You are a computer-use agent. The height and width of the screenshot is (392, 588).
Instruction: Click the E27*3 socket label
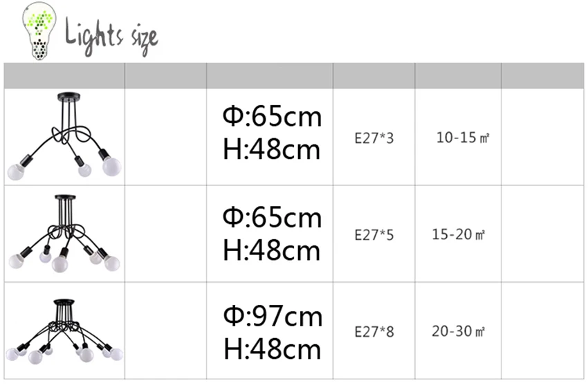(x=374, y=138)
